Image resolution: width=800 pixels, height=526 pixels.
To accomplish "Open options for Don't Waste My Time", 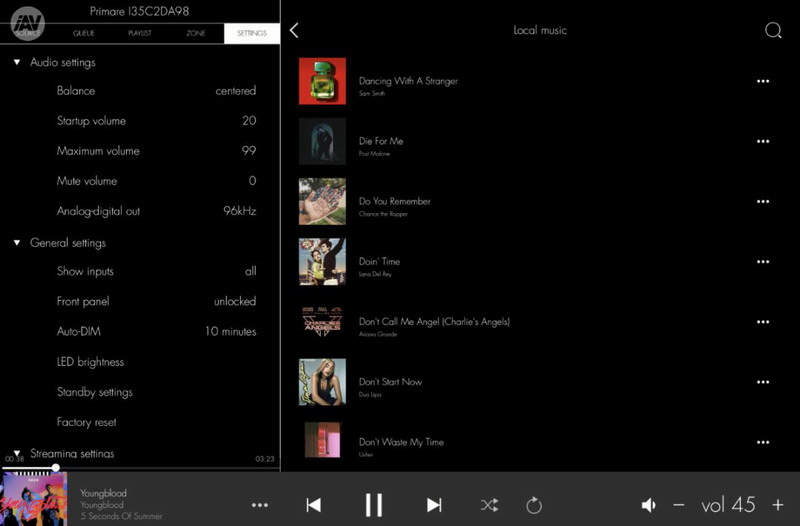I will point(763,442).
